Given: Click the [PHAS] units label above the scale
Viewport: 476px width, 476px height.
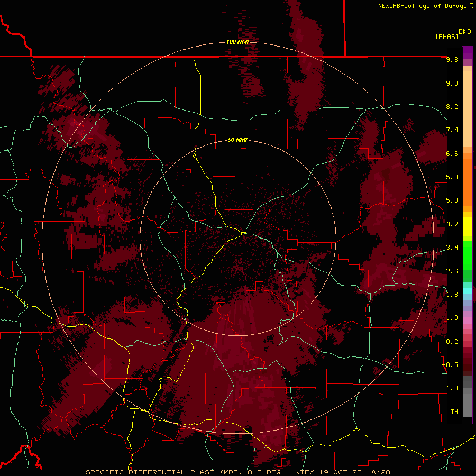Looking at the screenshot, I should [447, 37].
